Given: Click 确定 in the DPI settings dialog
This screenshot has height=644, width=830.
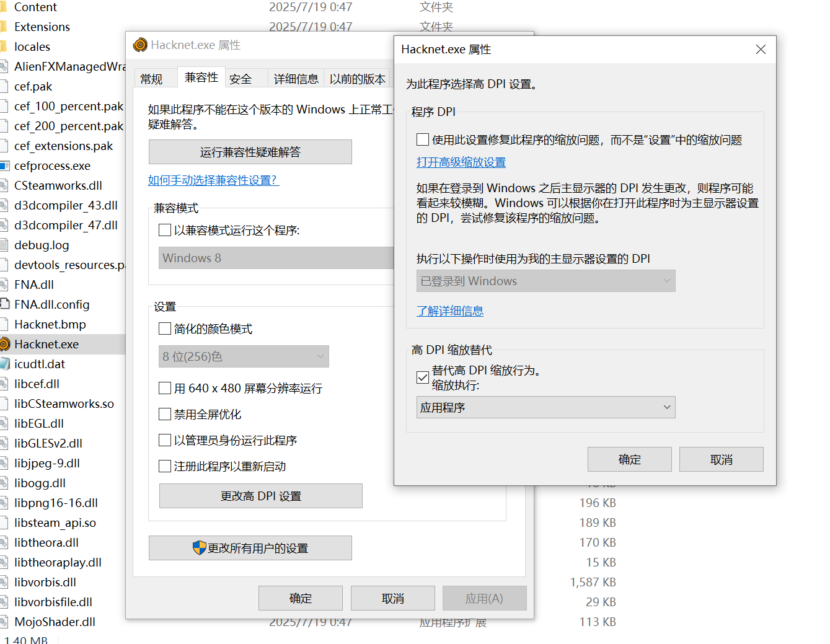Looking at the screenshot, I should pos(629,459).
